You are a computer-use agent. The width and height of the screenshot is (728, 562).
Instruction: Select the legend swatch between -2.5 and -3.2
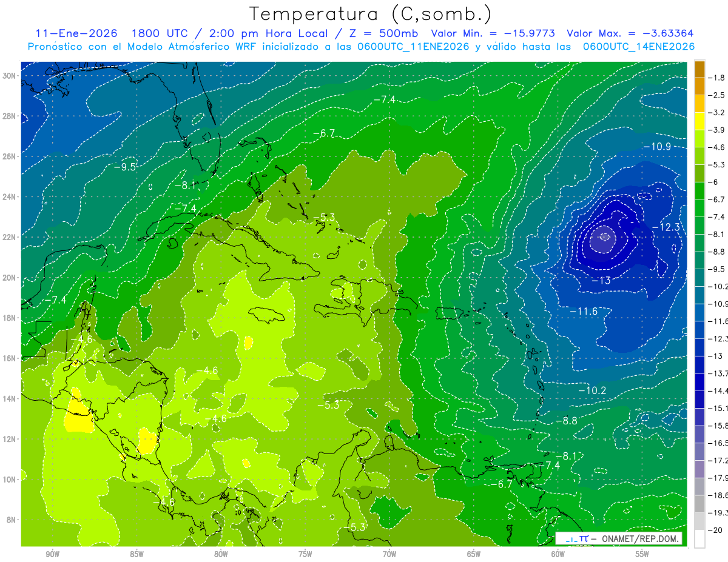coord(699,104)
